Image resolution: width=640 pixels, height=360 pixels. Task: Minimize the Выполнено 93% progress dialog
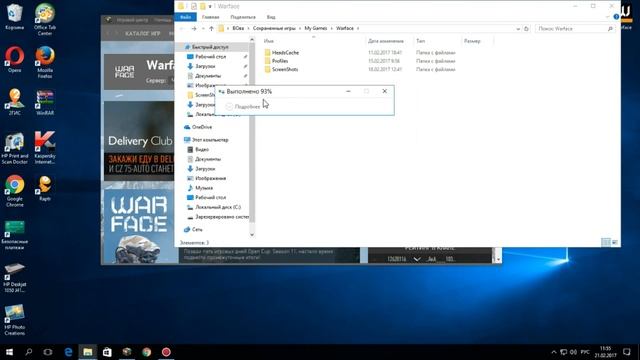348,91
